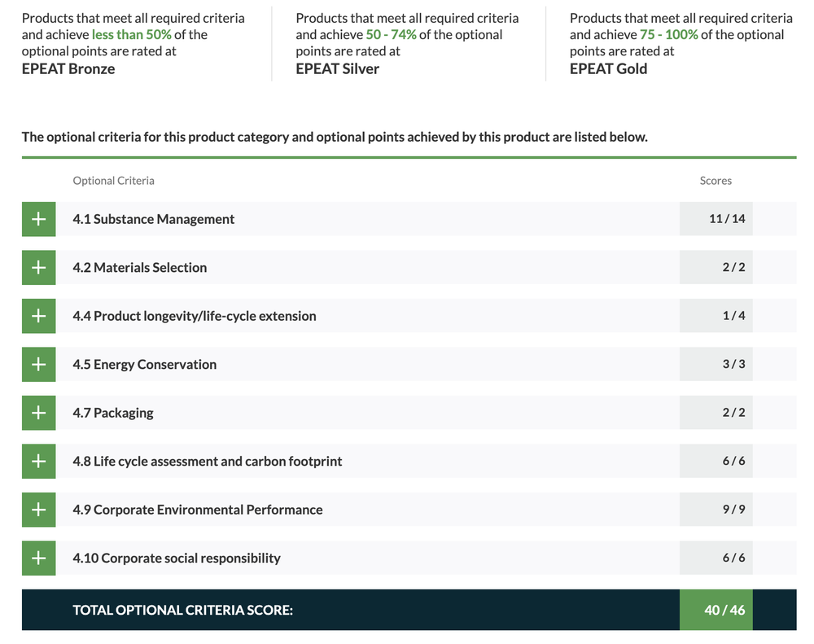This screenshot has width=814, height=644.
Task: Click the 'EPEAT Silver' rating heading
Action: [338, 69]
